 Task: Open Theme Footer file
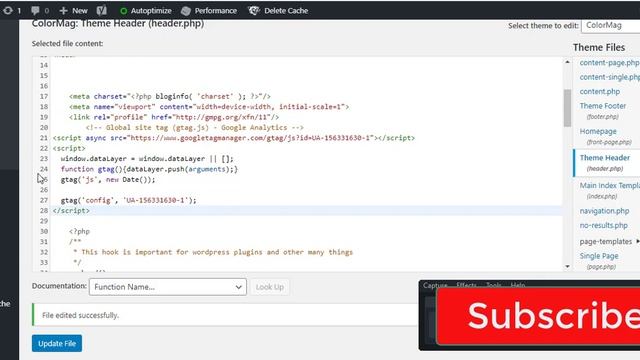[603, 106]
